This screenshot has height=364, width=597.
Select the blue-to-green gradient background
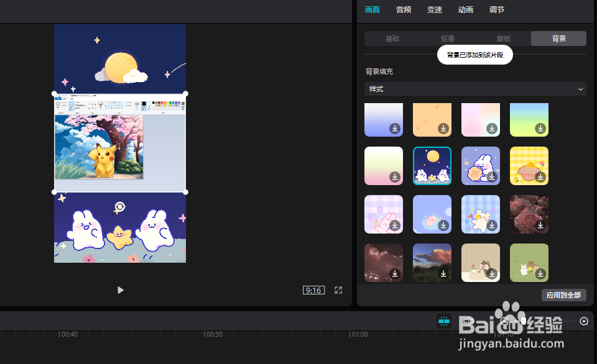click(x=529, y=119)
